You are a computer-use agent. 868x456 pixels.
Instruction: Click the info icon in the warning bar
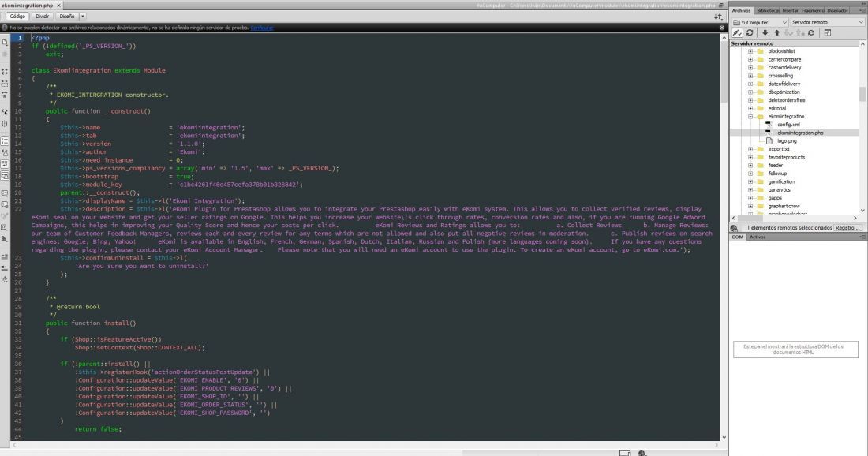(x=5, y=27)
